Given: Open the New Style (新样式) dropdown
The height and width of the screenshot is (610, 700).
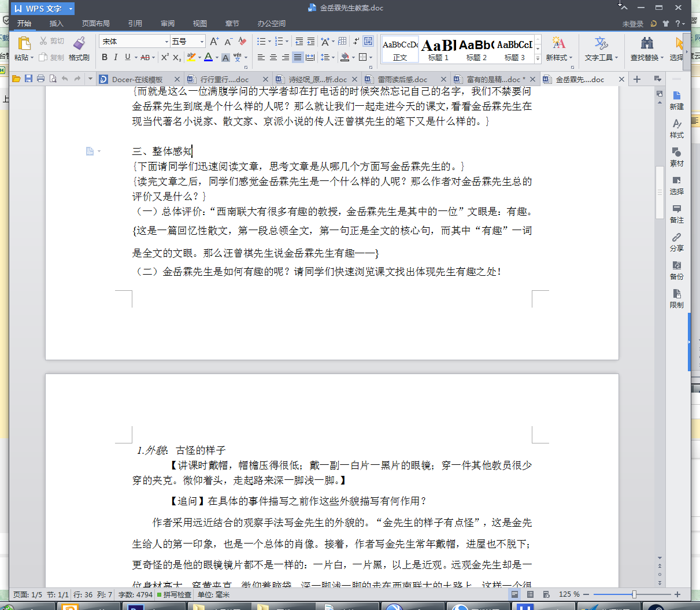Looking at the screenshot, I should pos(559,49).
